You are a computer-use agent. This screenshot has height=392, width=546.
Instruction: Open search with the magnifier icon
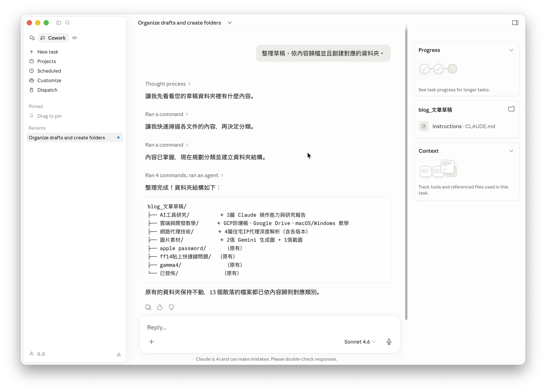point(67,23)
